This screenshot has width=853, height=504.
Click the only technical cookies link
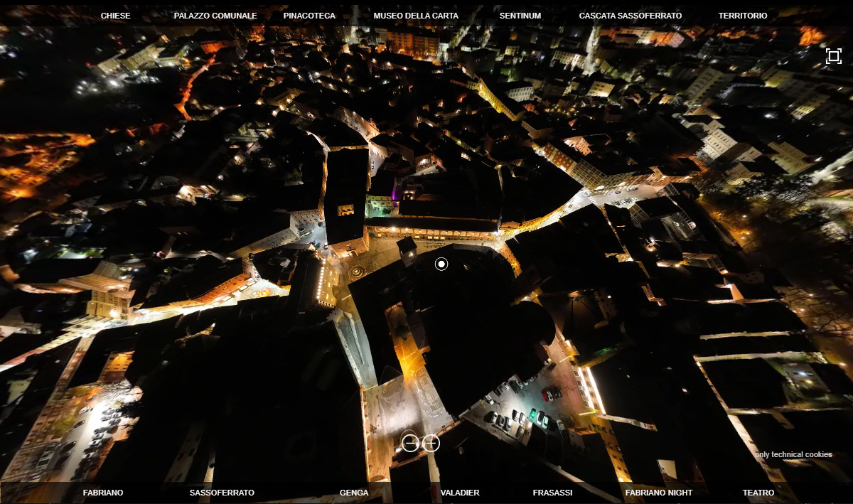(x=793, y=455)
